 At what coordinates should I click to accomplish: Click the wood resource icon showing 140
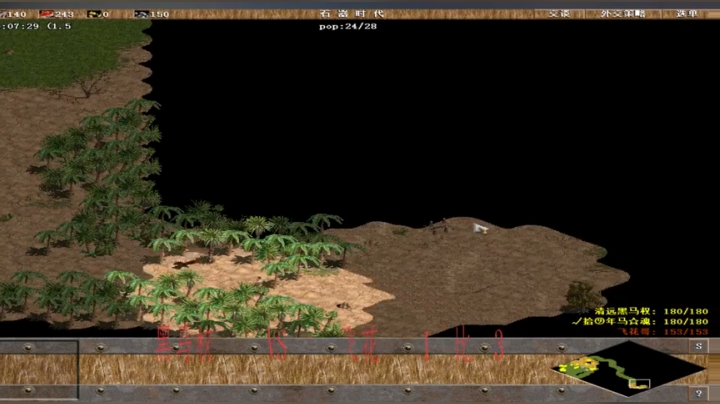(x=2, y=14)
